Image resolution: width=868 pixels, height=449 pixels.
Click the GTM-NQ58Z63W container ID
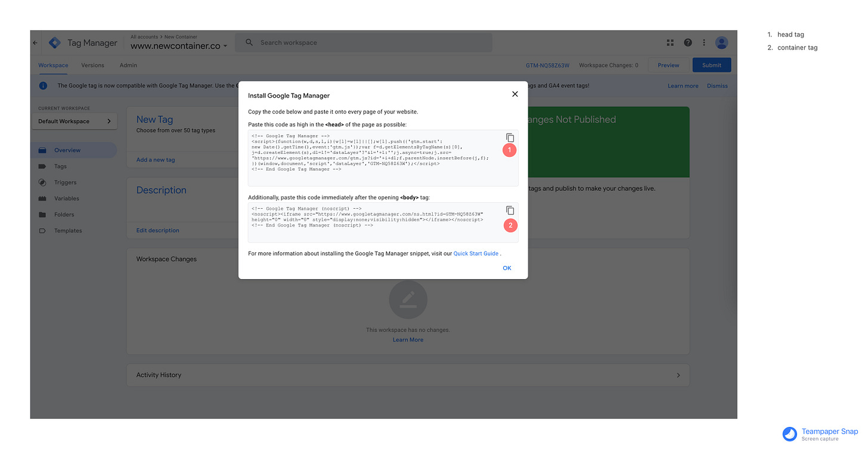point(548,66)
